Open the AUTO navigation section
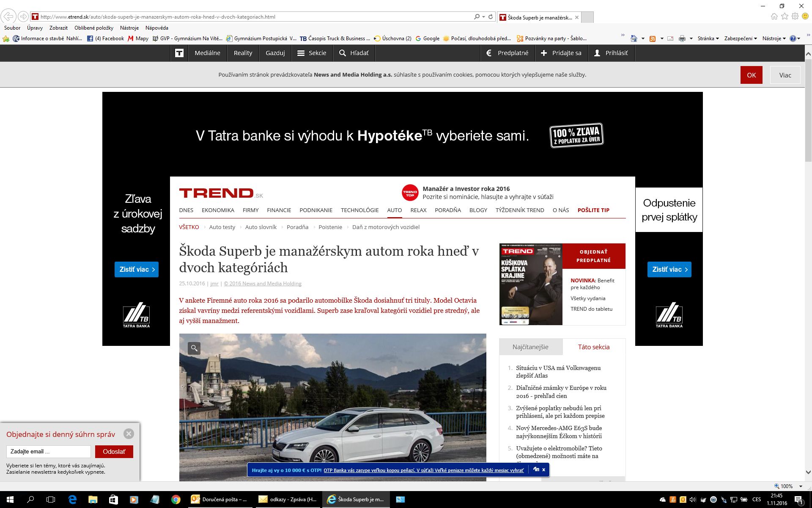The image size is (812, 508). [x=395, y=210]
